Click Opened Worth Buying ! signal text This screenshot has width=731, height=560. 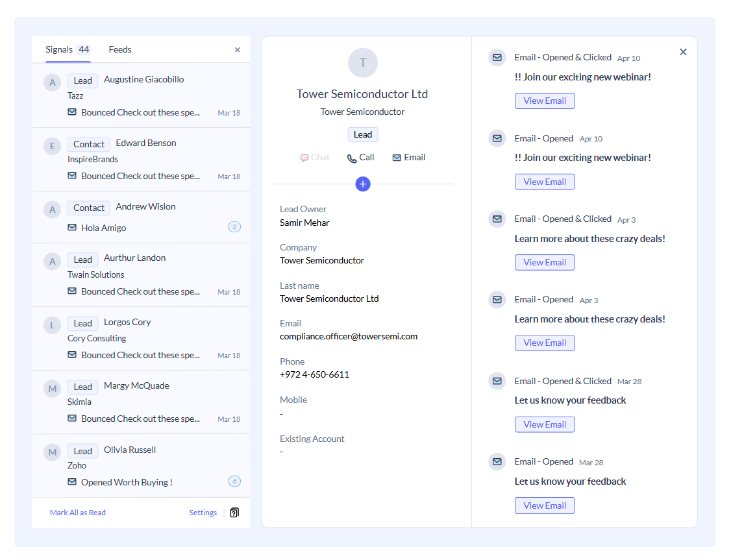click(x=127, y=482)
